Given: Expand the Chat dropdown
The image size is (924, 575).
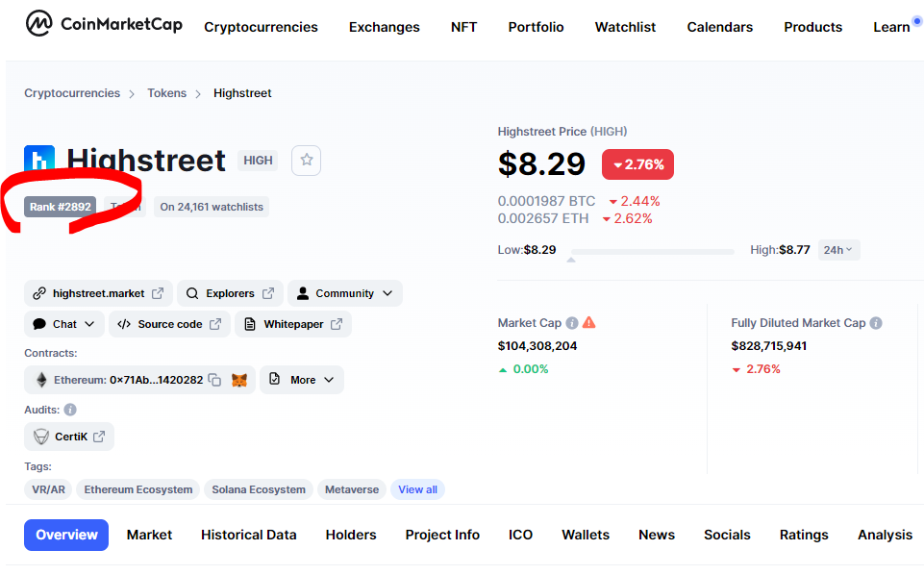Looking at the screenshot, I should pyautogui.click(x=64, y=324).
